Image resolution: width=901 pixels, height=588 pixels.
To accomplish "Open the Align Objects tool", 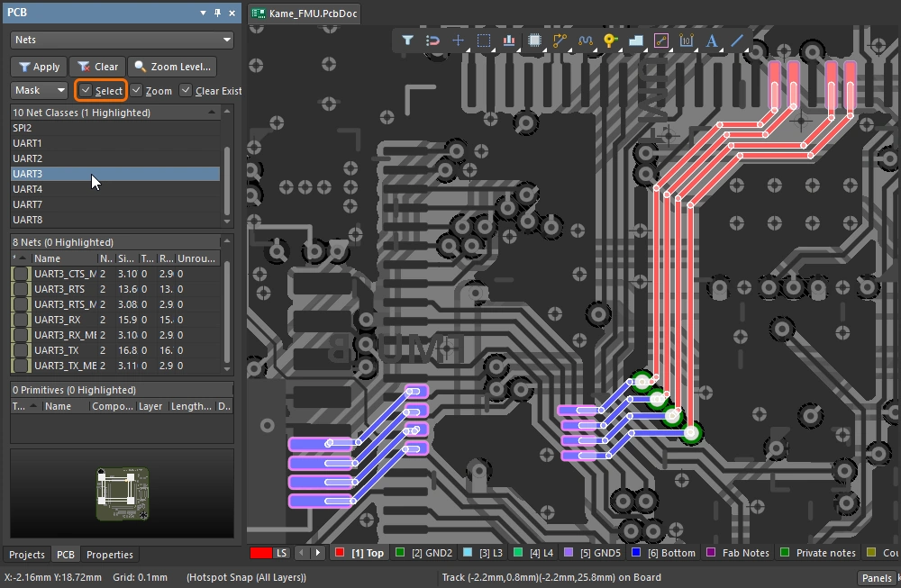I will click(x=509, y=41).
